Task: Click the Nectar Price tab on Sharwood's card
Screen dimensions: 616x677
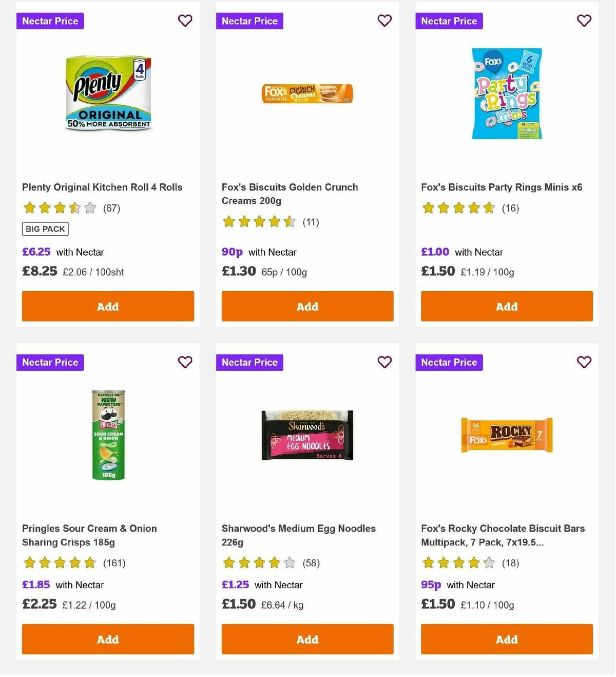Action: tap(249, 362)
